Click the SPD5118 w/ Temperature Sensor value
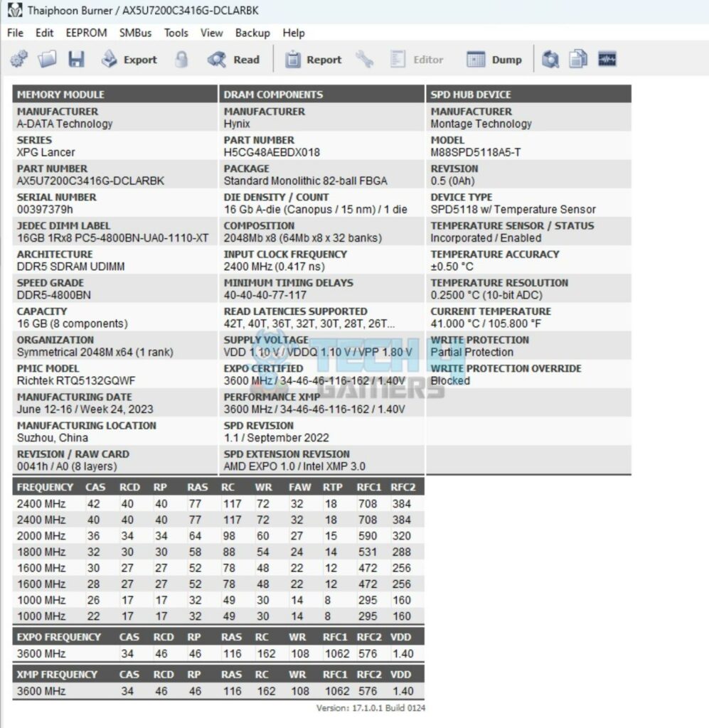709x728 pixels. 513,210
